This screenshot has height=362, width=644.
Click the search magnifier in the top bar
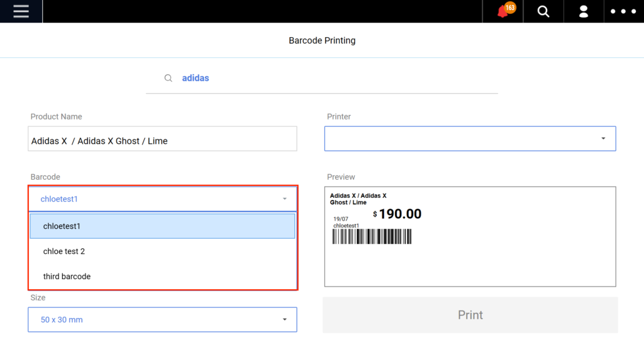click(543, 11)
